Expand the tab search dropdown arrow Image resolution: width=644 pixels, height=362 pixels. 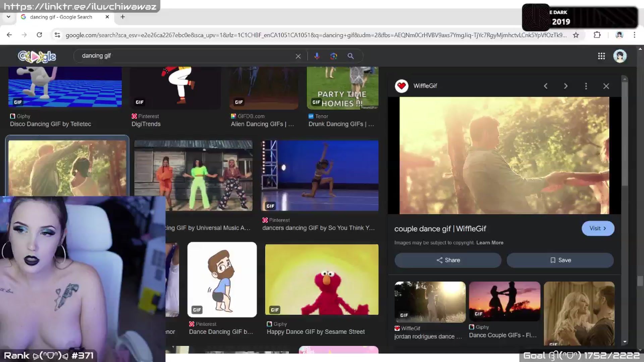[8, 17]
